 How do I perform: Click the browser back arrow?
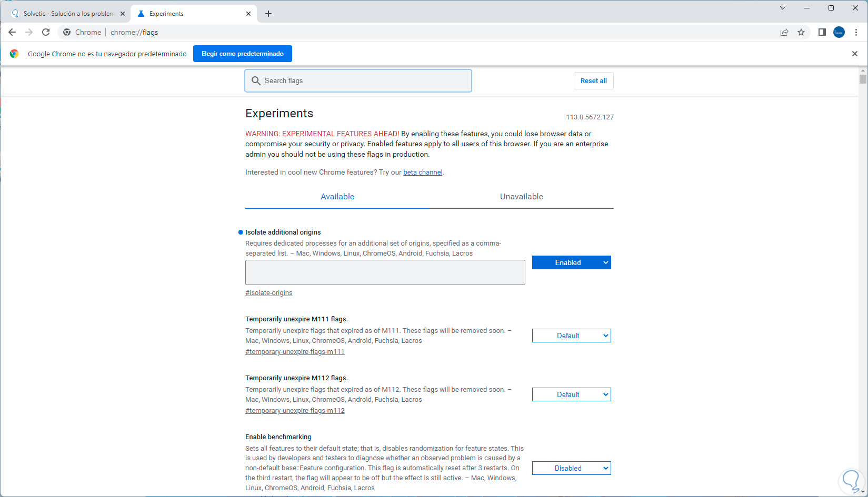tap(12, 32)
